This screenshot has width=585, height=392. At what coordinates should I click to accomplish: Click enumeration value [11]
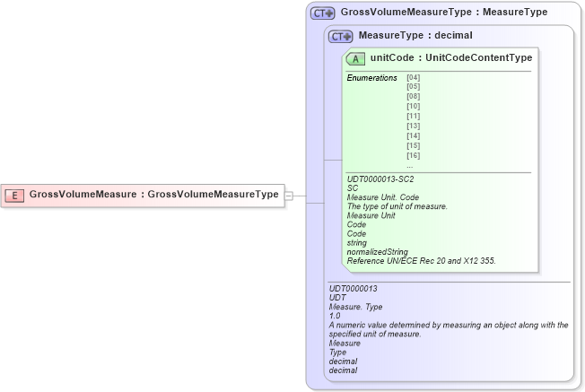(x=413, y=116)
